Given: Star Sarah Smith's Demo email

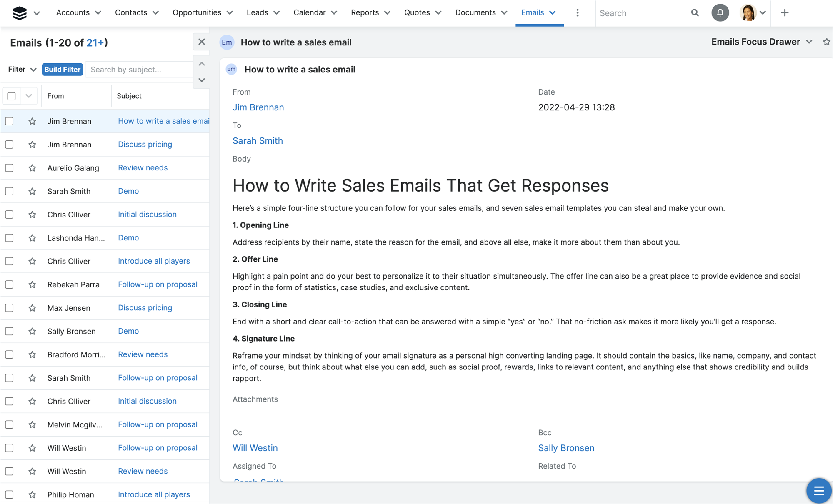Looking at the screenshot, I should 32,191.
